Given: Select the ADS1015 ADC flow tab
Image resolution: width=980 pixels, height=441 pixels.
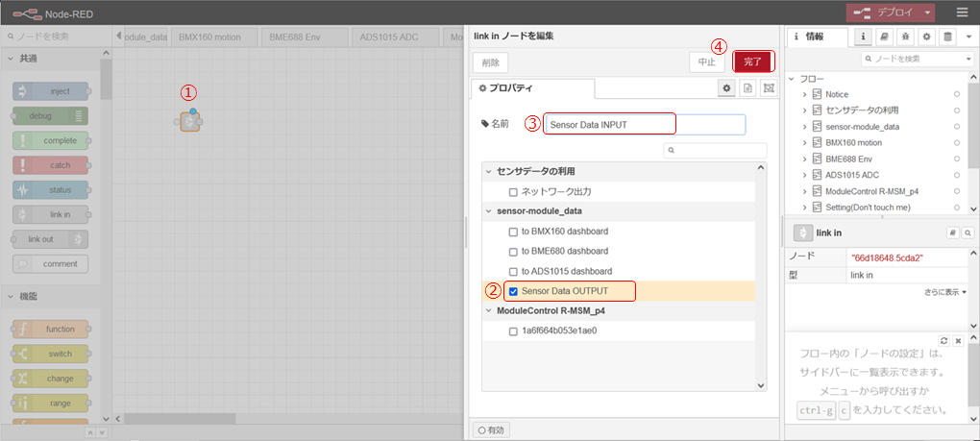Looking at the screenshot, I should point(389,37).
